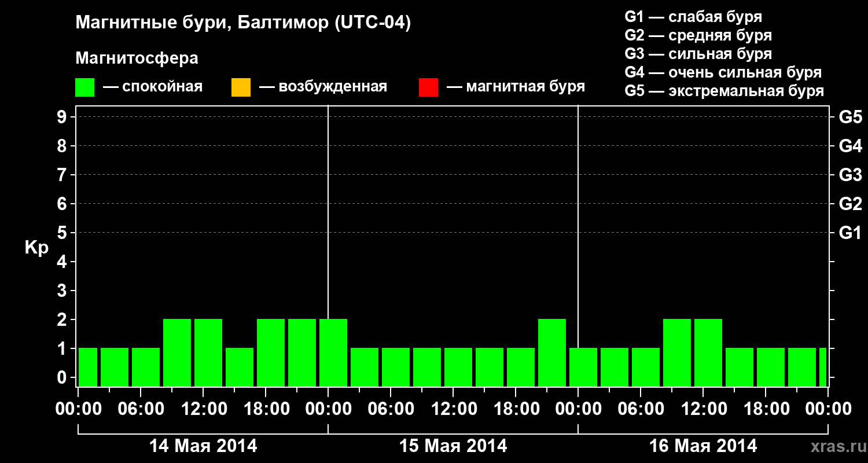Viewport: 868px width, 463px height.
Task: Click the 'Kp' axis title
Action: [36, 248]
